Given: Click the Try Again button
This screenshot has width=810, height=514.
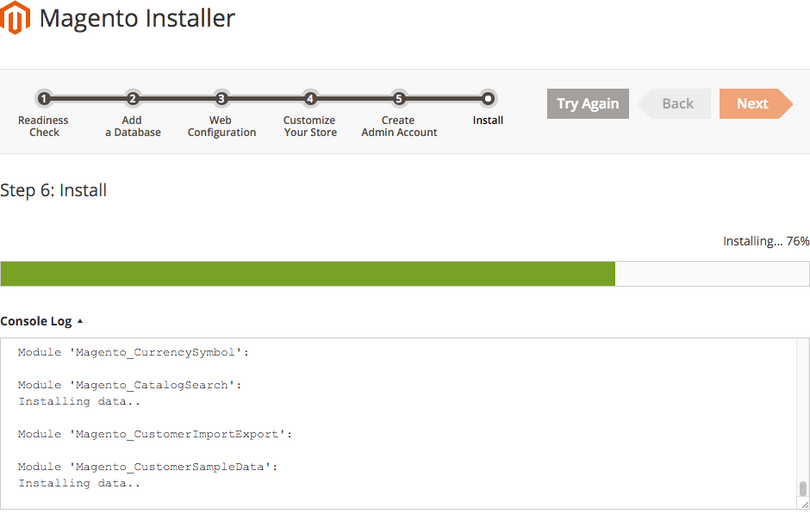Looking at the screenshot, I should 588,104.
